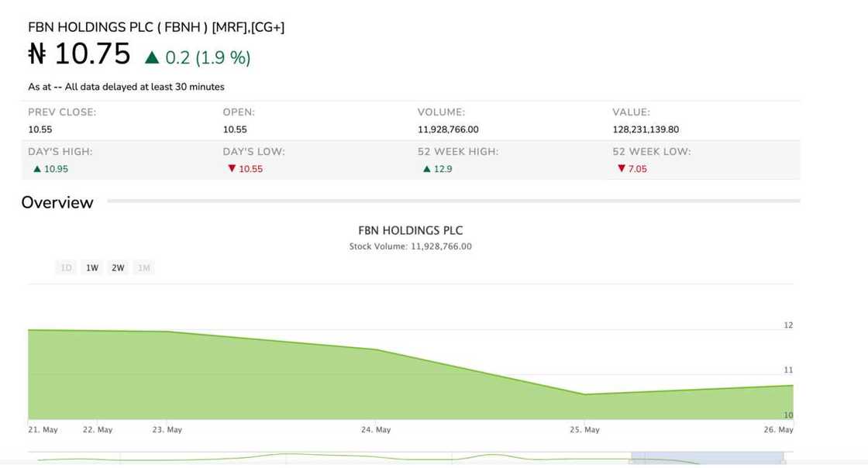This screenshot has height=468, width=868.
Task: Click the 1D range button
Action: 67,268
